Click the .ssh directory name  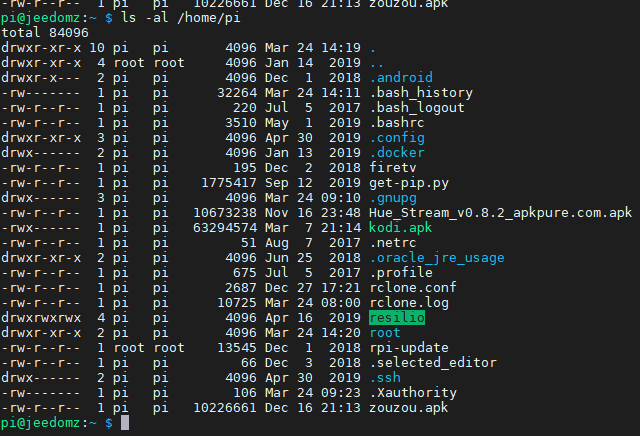[x=384, y=378]
